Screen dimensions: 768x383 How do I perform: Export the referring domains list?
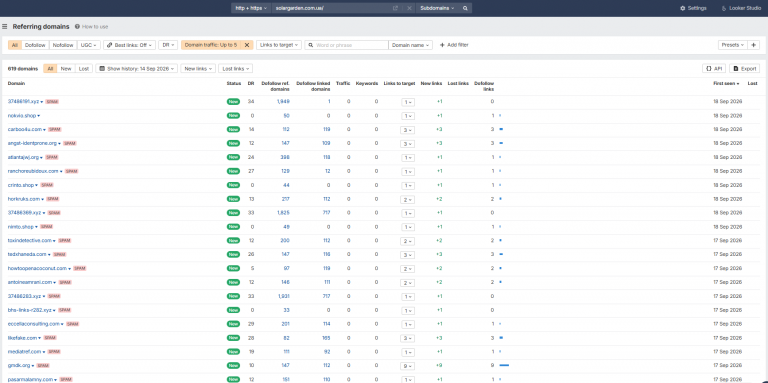744,69
